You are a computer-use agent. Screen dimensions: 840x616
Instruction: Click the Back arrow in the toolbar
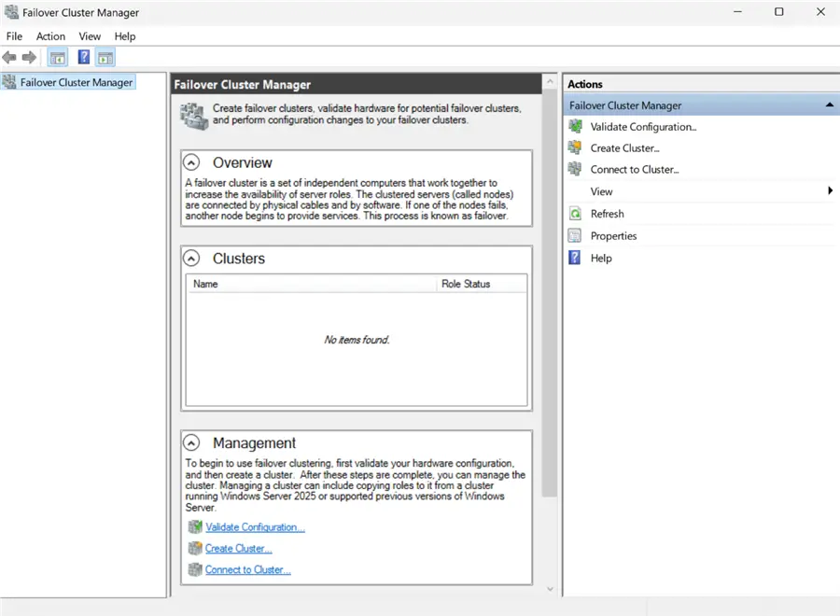9,57
